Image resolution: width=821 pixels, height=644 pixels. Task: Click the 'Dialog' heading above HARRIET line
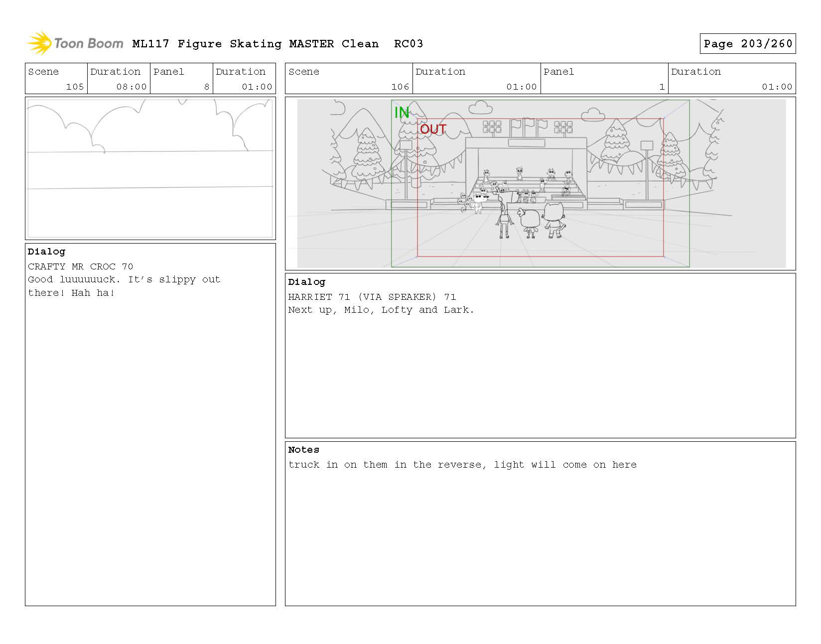(306, 282)
